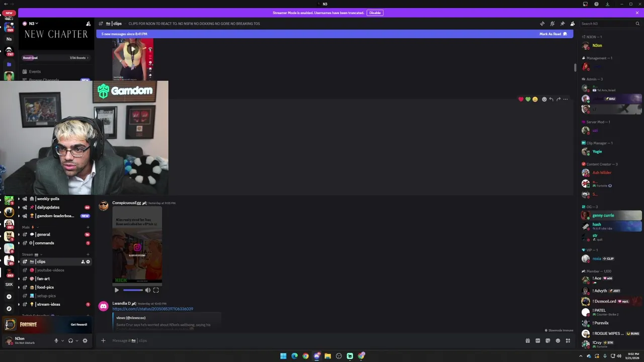This screenshot has height=362, width=644.
Task: Open add reaction emoji picker
Action: tap(544, 99)
